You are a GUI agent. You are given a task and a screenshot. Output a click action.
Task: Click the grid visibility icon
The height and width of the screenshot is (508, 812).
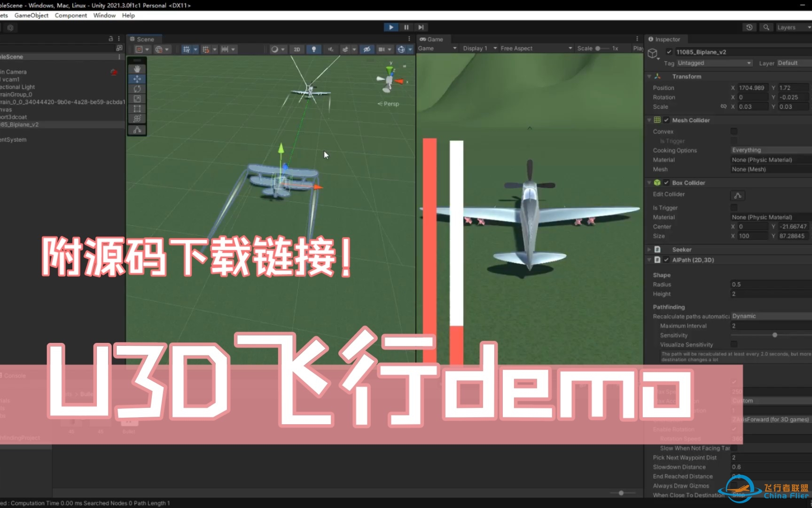[x=187, y=49]
